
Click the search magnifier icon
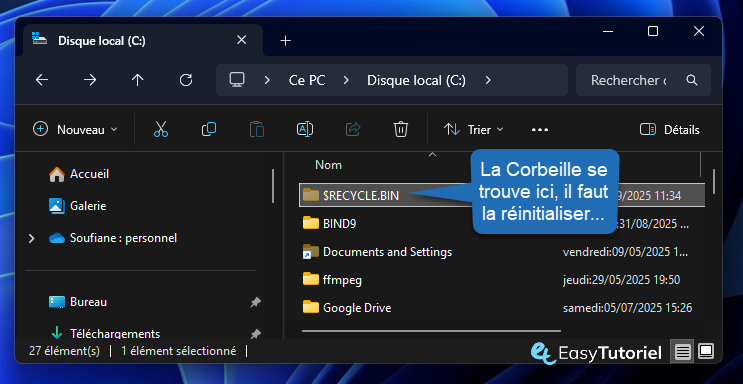coord(692,80)
